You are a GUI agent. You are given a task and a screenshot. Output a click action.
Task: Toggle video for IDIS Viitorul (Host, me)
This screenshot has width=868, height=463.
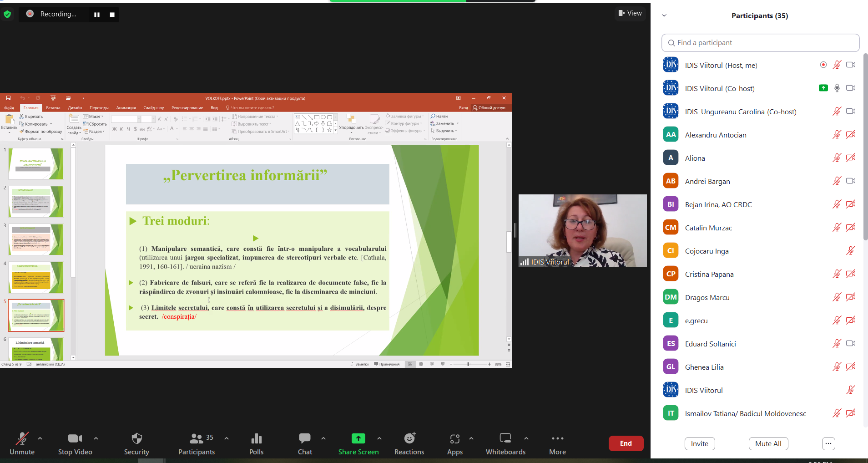coord(851,65)
